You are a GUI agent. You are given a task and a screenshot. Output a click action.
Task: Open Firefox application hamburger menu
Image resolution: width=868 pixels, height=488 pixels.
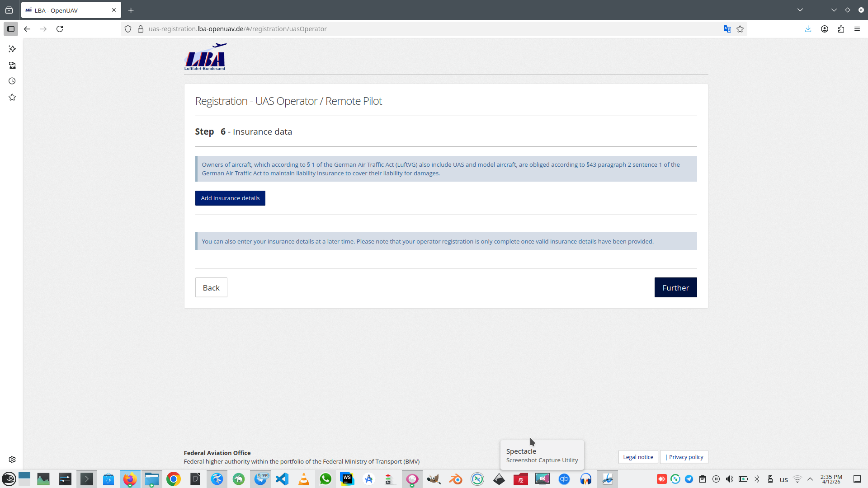click(857, 29)
